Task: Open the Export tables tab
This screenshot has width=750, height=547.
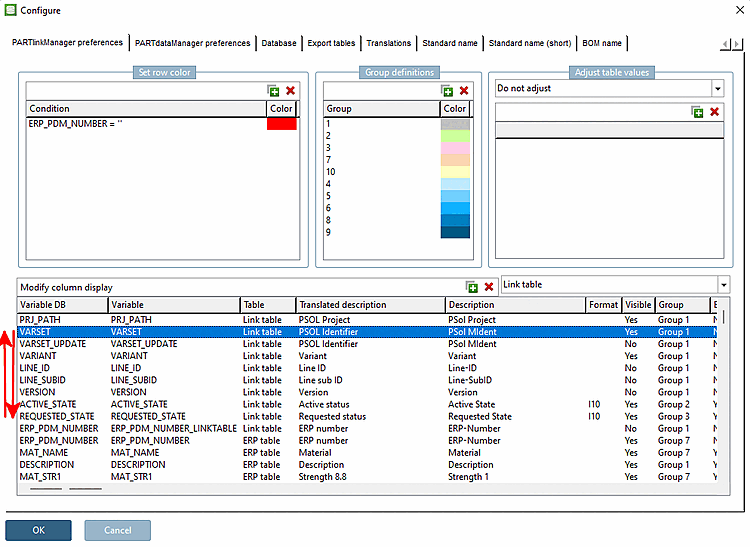Action: click(330, 43)
